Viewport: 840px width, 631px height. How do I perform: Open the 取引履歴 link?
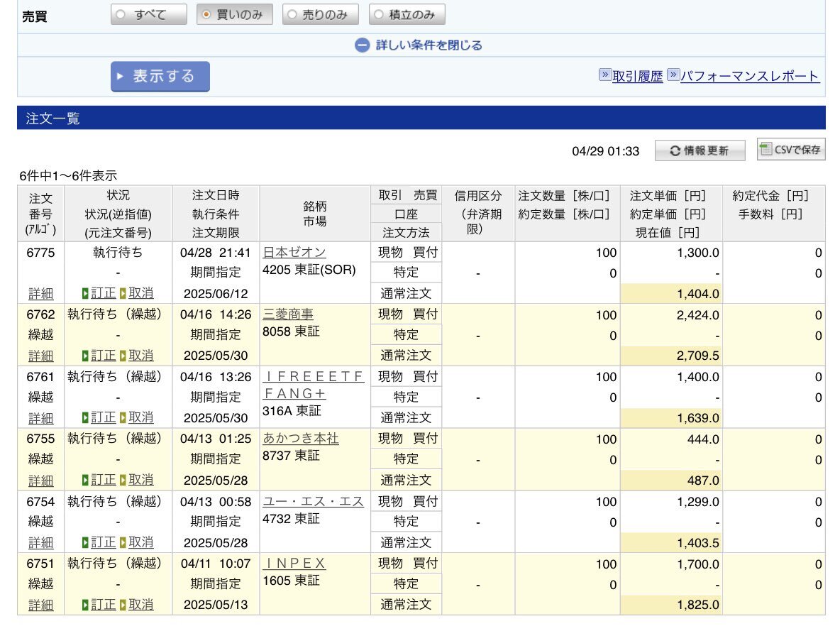[x=638, y=76]
